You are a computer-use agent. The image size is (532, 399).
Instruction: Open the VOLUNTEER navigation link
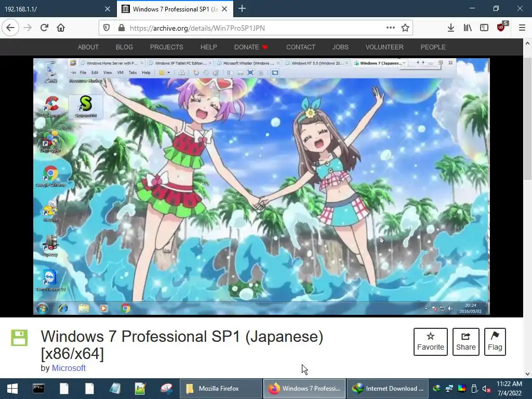[384, 47]
